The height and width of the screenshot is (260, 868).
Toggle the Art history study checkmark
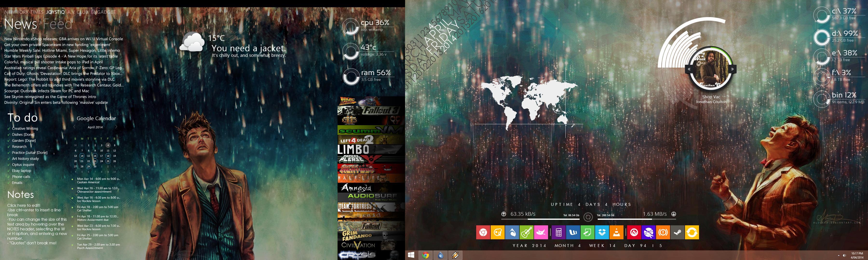9,159
